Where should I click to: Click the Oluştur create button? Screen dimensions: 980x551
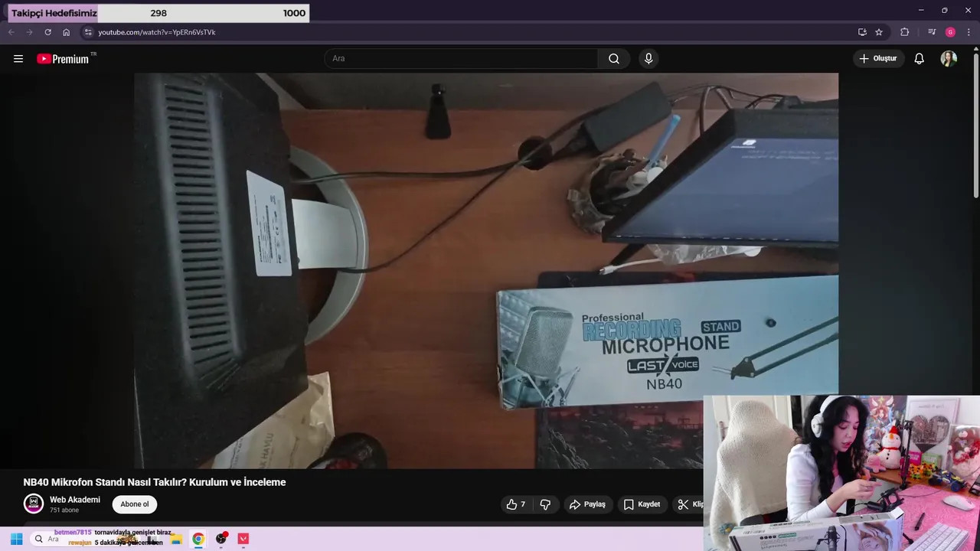click(x=878, y=58)
